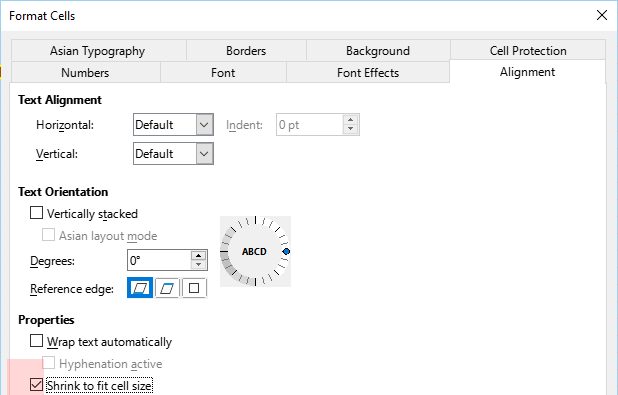Open the Font Effects tab
This screenshot has height=395, width=618.
368,73
